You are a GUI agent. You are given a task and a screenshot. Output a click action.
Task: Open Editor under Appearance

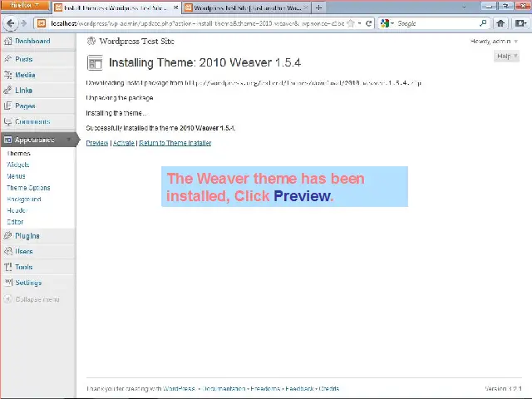pos(15,222)
